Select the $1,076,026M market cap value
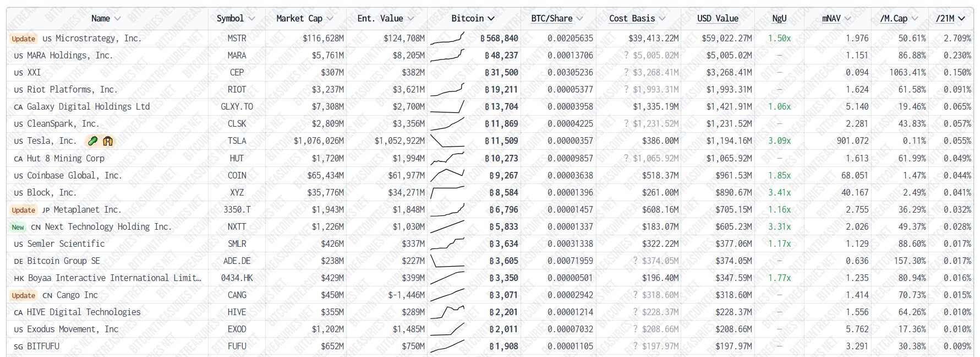Image resolution: width=980 pixels, height=357 pixels. tap(319, 140)
